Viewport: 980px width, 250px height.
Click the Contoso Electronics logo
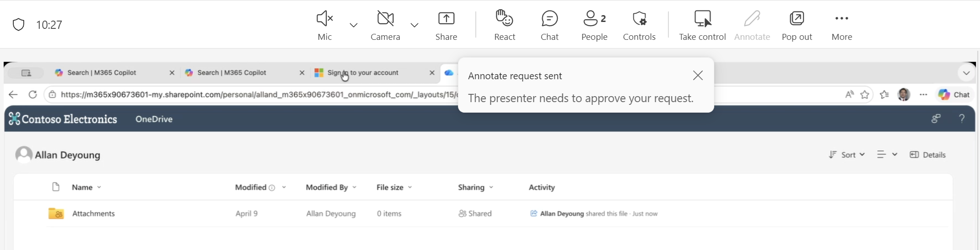tap(63, 119)
